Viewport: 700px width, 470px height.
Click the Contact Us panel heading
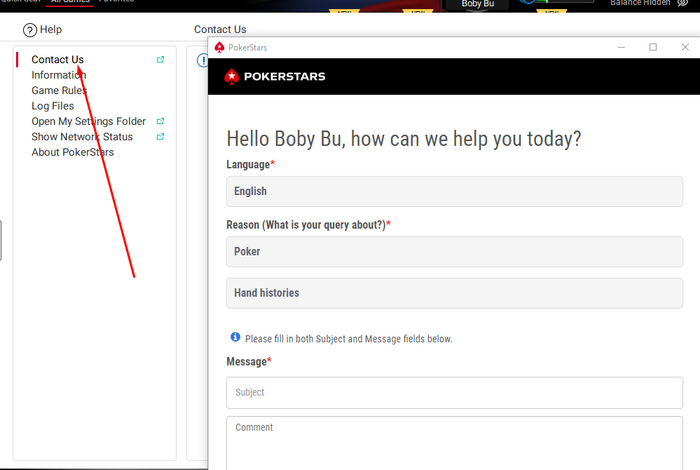pyautogui.click(x=220, y=29)
